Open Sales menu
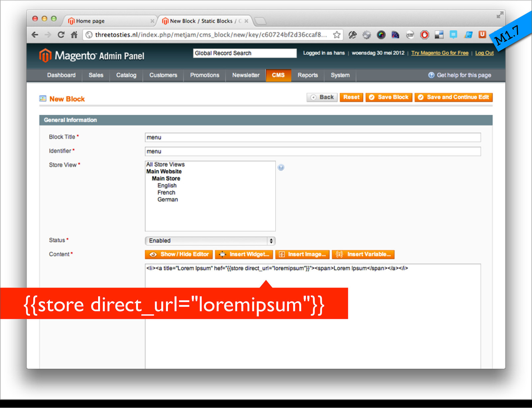 [96, 75]
